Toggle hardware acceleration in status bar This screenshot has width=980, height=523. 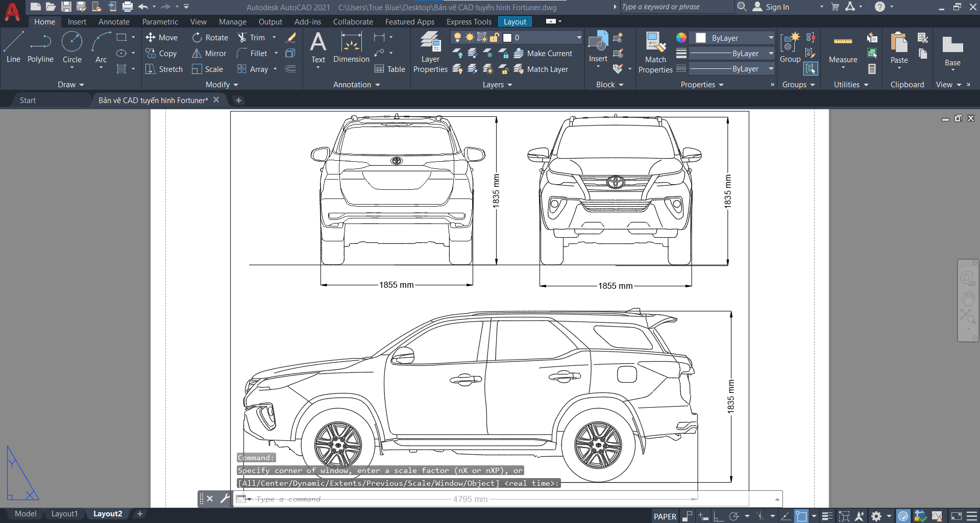click(x=903, y=516)
